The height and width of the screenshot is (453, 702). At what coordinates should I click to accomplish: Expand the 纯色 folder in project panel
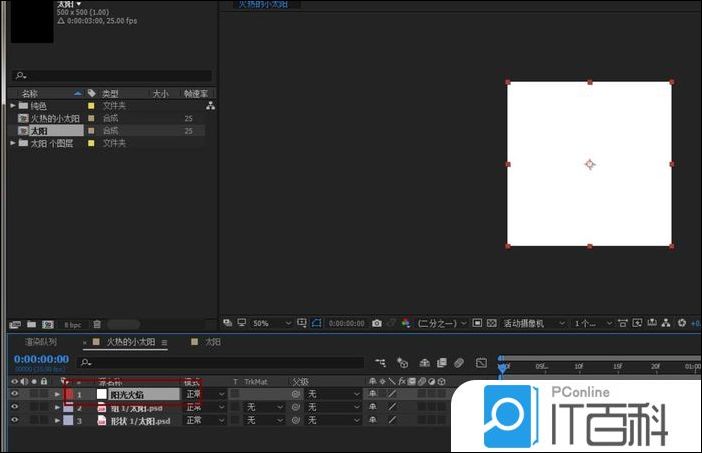click(13, 105)
